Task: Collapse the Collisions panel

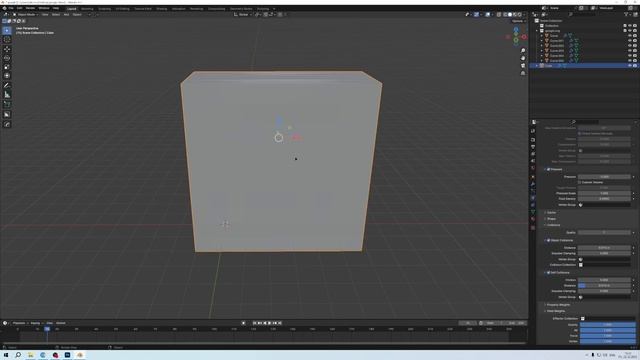Action: [553, 225]
